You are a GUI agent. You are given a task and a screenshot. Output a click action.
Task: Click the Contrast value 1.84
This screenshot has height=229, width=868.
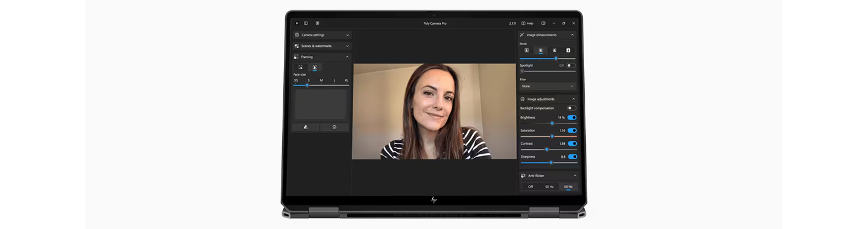562,143
